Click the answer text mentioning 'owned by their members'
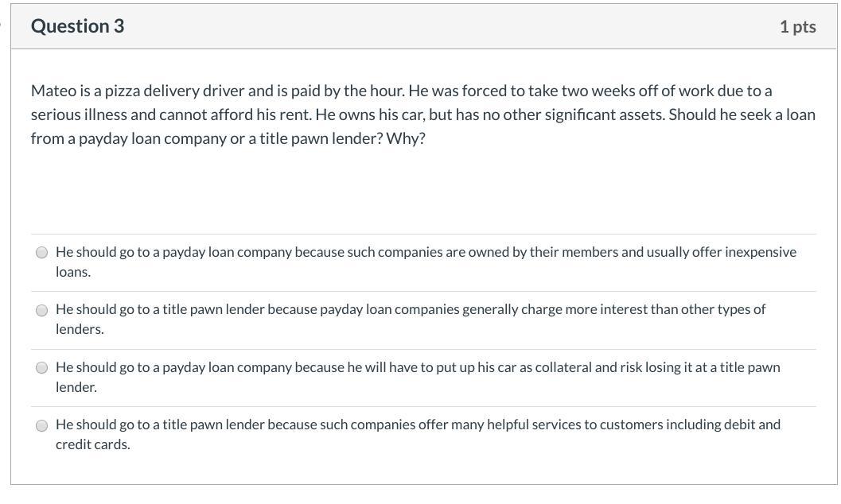The width and height of the screenshot is (841, 504). (x=426, y=252)
